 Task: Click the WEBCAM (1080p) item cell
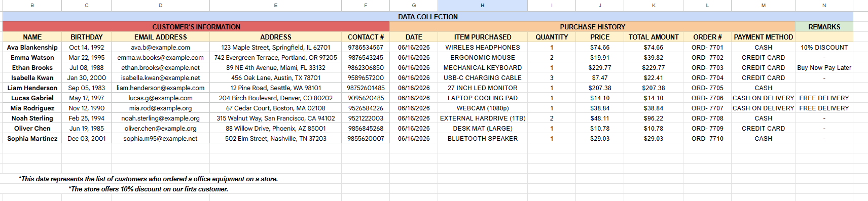[482, 108]
